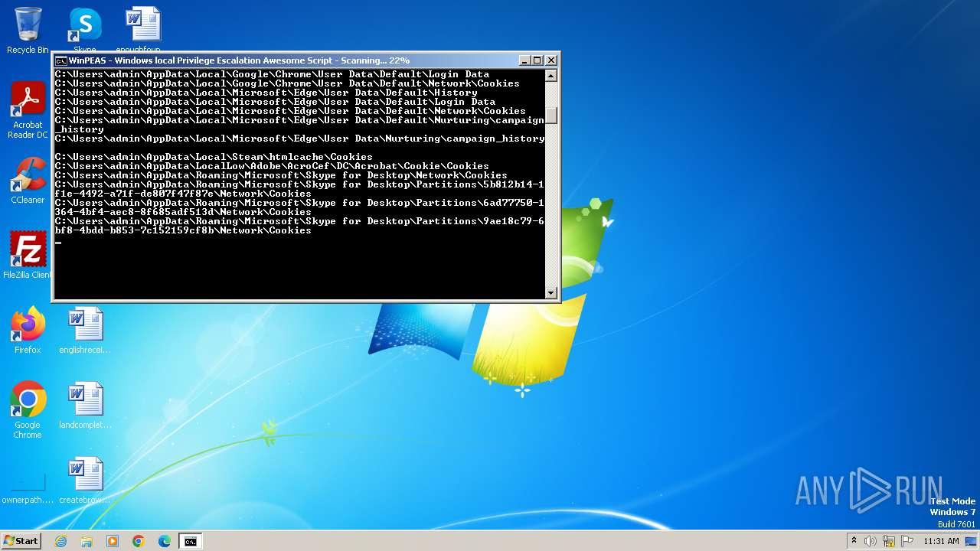The width and height of the screenshot is (980, 551).
Task: Open Google Chrome desktop shortcut
Action: [x=28, y=410]
